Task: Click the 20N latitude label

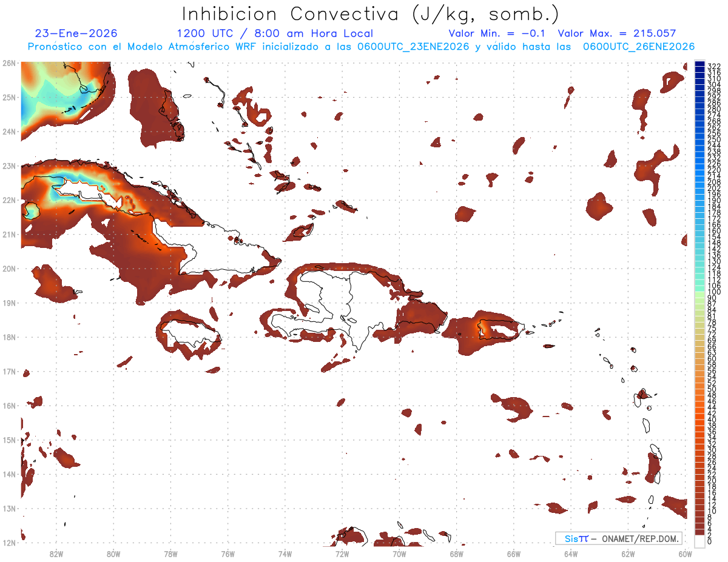Action: (9, 269)
